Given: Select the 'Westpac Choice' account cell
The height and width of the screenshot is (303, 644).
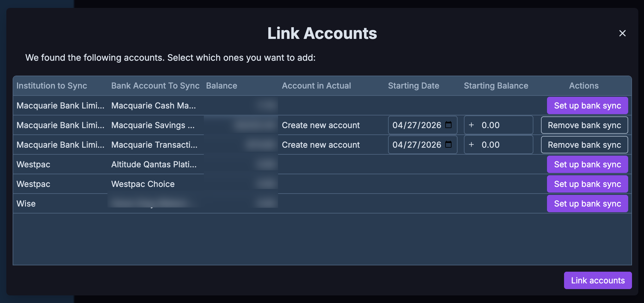Looking at the screenshot, I should point(143,184).
